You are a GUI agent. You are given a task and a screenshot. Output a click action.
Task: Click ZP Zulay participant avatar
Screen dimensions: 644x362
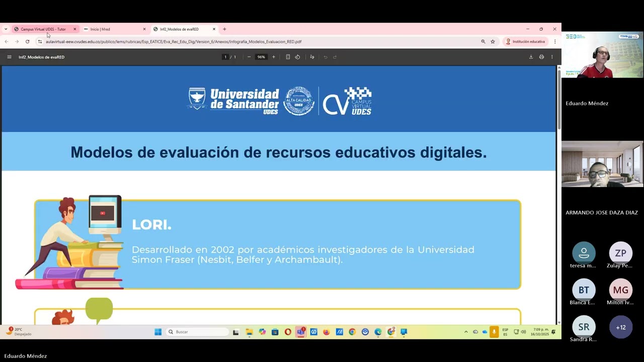pos(621,253)
